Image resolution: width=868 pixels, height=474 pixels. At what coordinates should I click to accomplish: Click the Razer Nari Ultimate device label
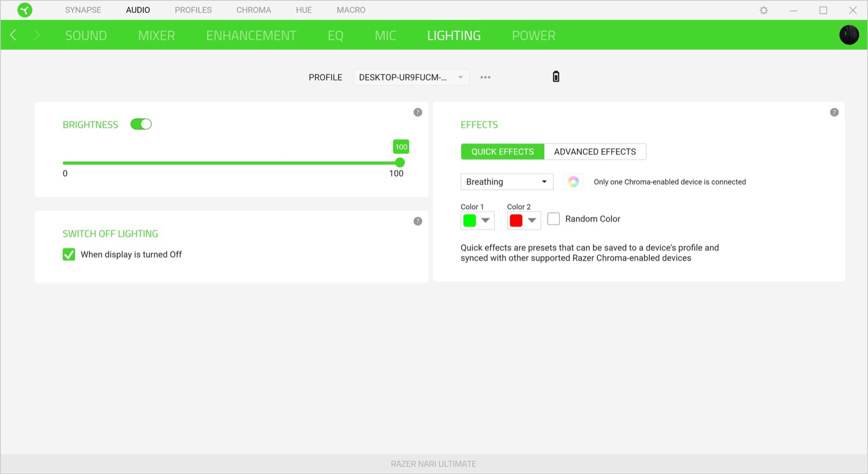[x=433, y=464]
